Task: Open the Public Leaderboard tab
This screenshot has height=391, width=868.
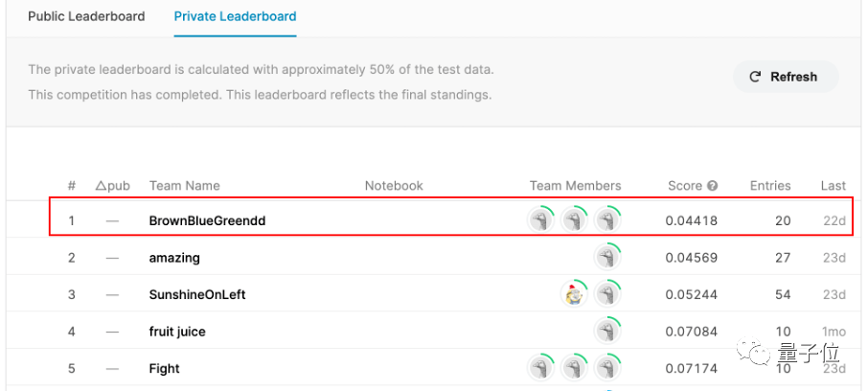Action: 86,16
